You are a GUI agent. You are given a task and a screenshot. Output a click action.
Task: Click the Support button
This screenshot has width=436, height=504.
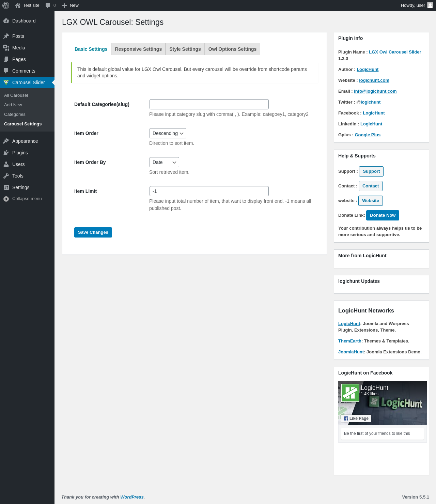coord(371,171)
